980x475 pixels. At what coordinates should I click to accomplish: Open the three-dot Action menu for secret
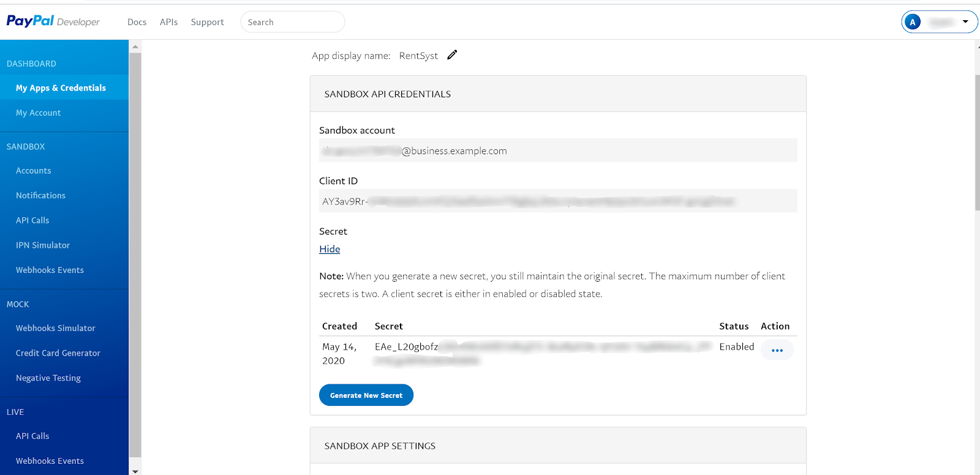(777, 350)
